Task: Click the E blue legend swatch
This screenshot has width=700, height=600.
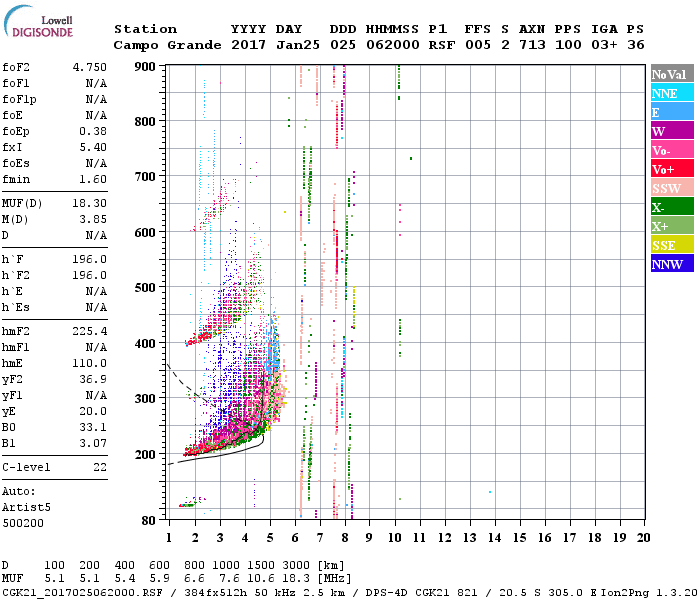Action: click(672, 112)
